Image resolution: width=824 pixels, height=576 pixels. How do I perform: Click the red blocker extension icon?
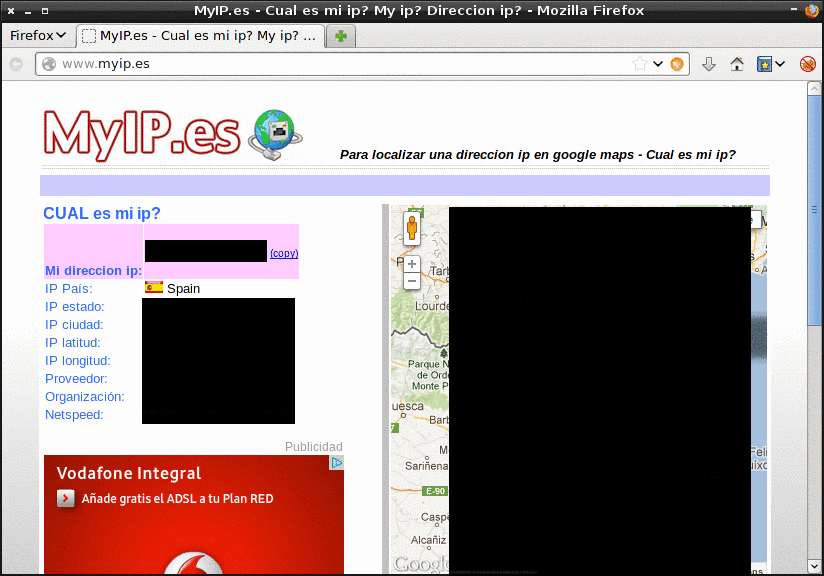click(x=808, y=64)
